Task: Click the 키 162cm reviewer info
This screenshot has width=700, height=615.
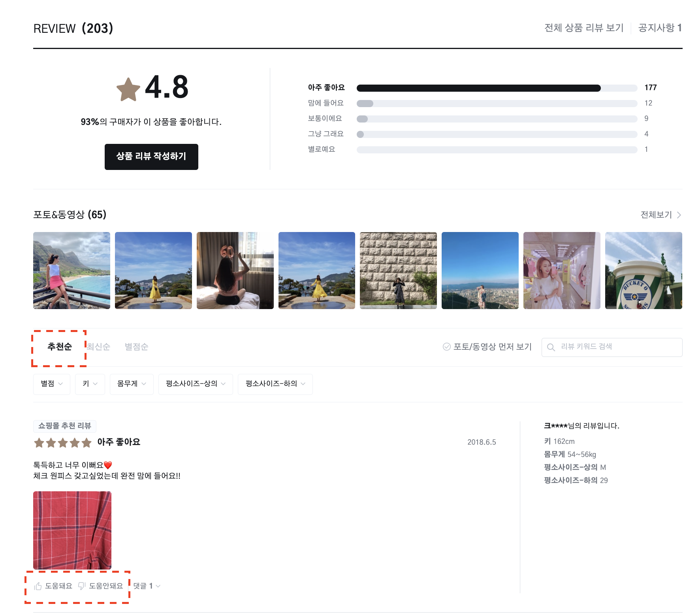Action: tap(559, 441)
